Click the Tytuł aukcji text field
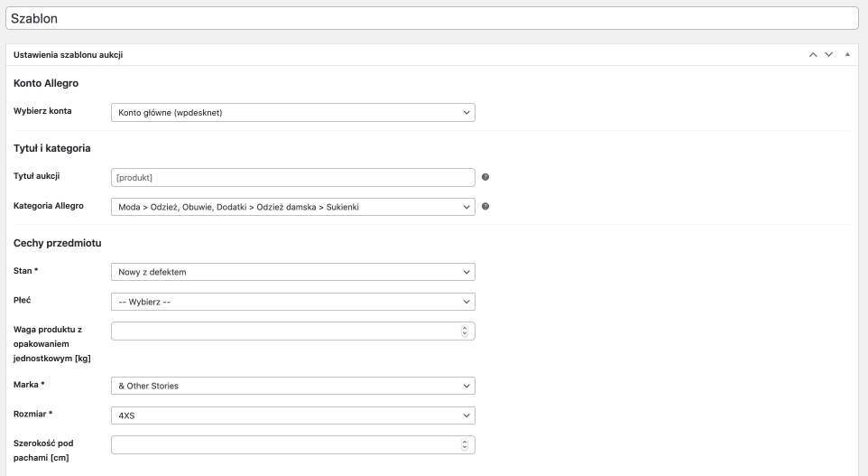 (293, 177)
